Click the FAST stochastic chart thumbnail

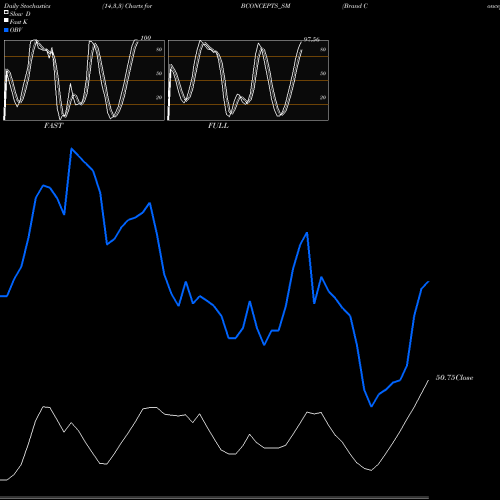pos(84,80)
